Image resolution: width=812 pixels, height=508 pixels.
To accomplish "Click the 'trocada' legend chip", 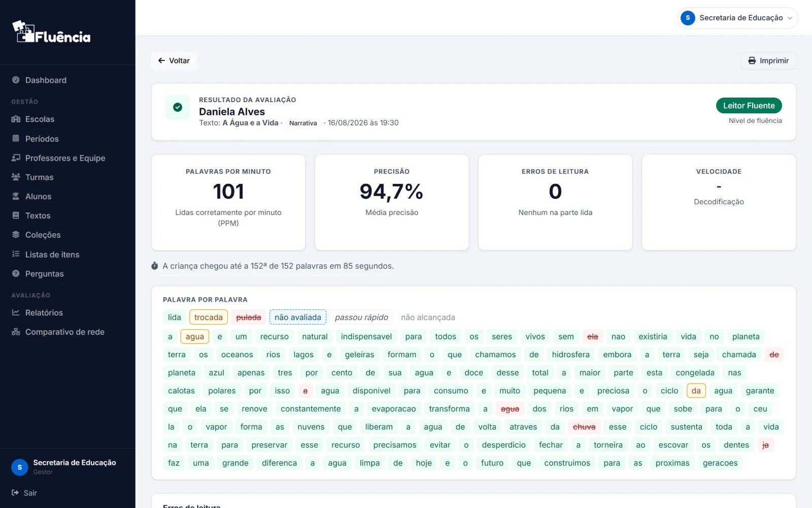I will (209, 317).
